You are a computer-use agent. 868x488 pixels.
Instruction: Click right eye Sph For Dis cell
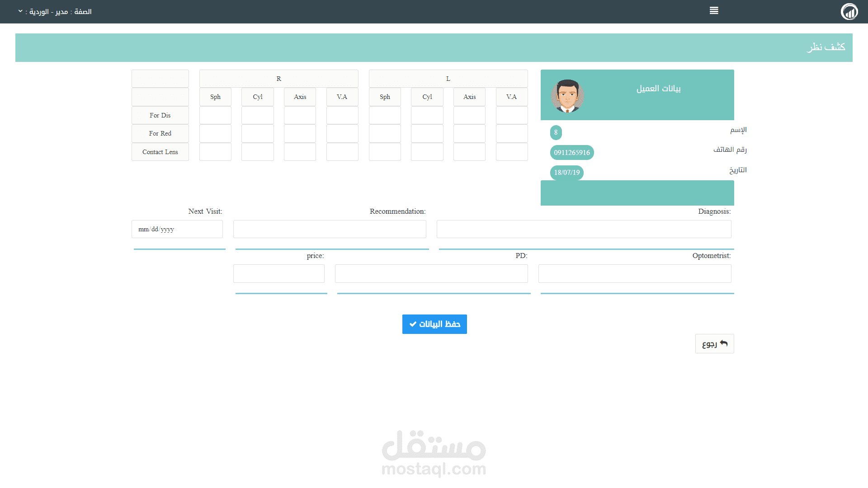pos(215,115)
